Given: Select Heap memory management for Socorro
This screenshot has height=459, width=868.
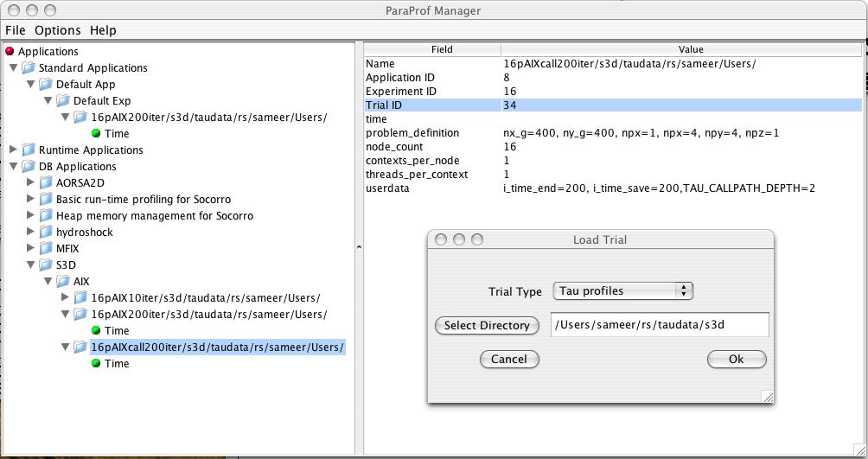Looking at the screenshot, I should tap(155, 216).
